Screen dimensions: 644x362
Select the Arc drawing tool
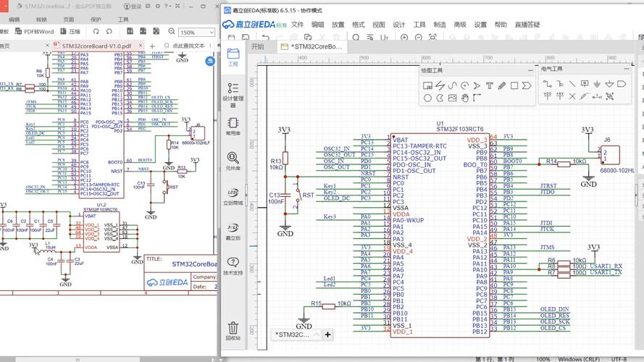(x=464, y=85)
